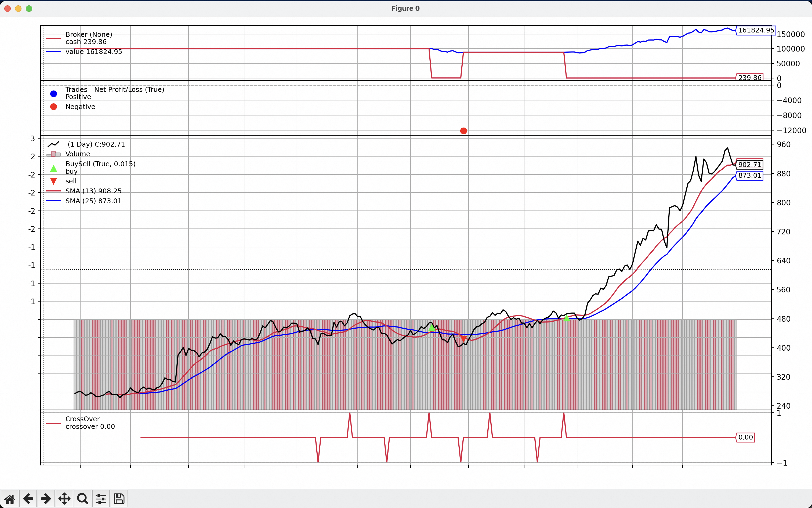Activate the Pan/Move axes tool
Image resolution: width=812 pixels, height=508 pixels.
[64, 499]
